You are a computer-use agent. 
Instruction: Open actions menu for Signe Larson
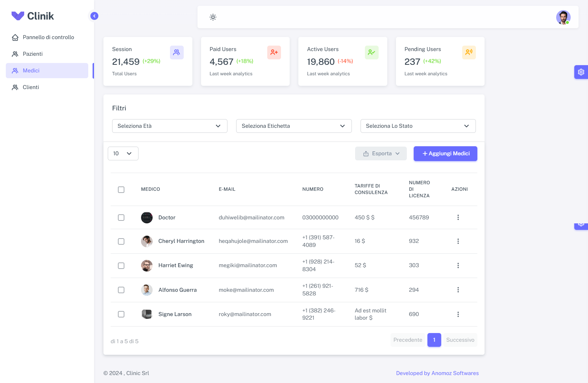pyautogui.click(x=458, y=314)
